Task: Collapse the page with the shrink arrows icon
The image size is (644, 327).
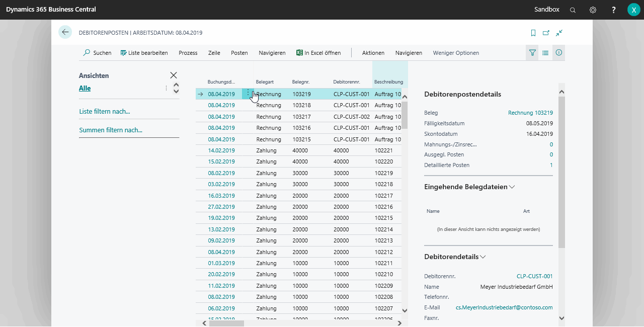Action: [x=559, y=33]
